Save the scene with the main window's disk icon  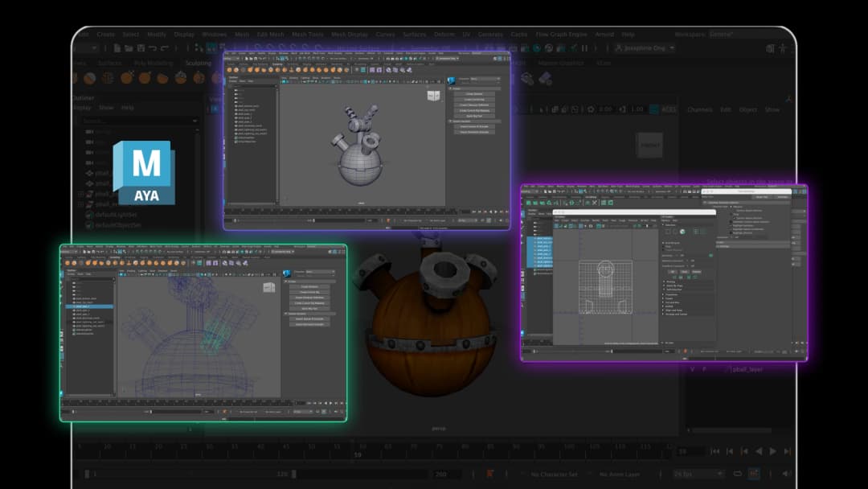(141, 49)
